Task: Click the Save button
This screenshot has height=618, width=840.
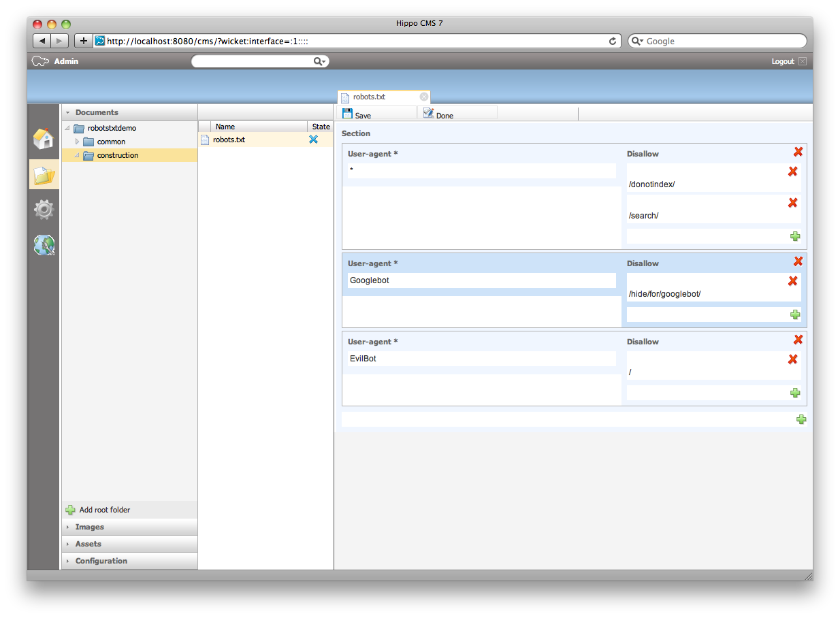Action: (357, 114)
